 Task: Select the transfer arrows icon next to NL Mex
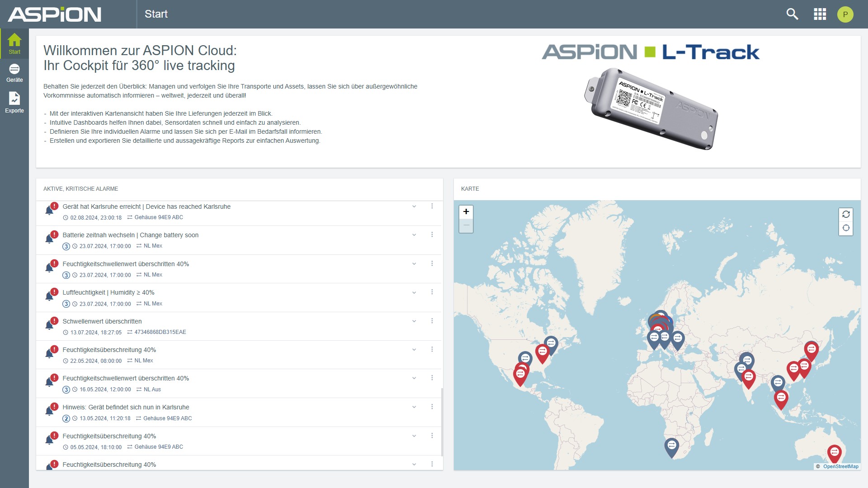pyautogui.click(x=138, y=246)
